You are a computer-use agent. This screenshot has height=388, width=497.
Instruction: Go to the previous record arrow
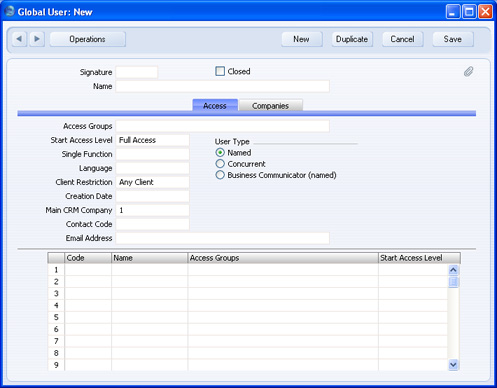click(19, 39)
